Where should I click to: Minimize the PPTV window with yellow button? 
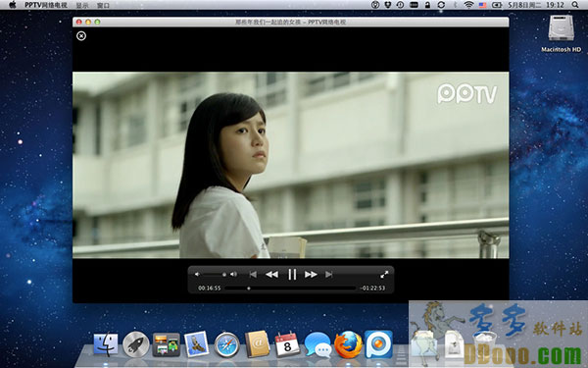tap(88, 23)
